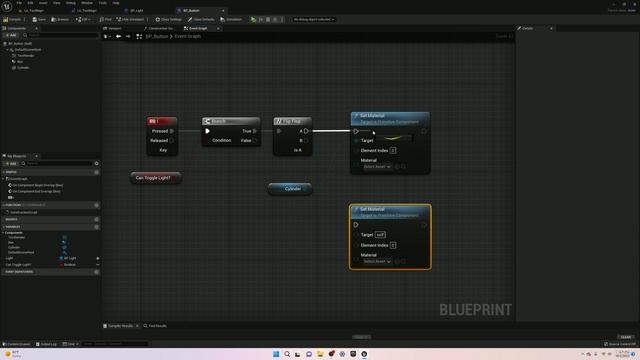Open the Can Toggle Light? Boolean type dropdown

click(x=69, y=264)
